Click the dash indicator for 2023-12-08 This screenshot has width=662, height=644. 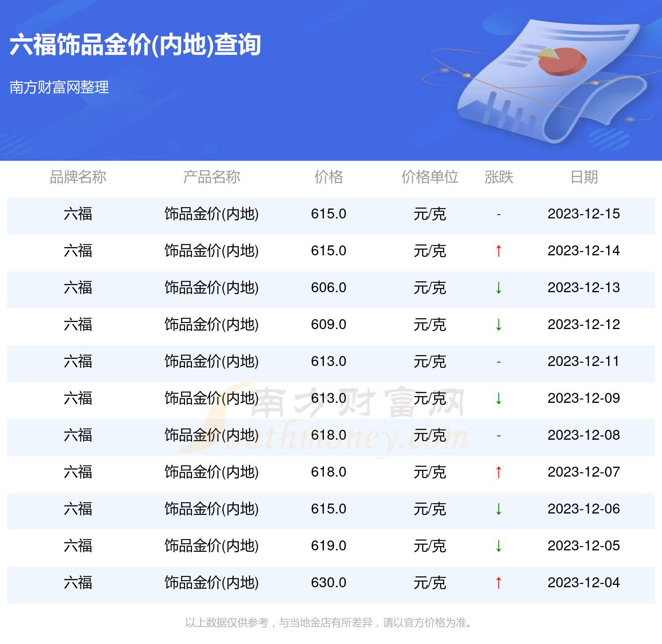point(499,435)
